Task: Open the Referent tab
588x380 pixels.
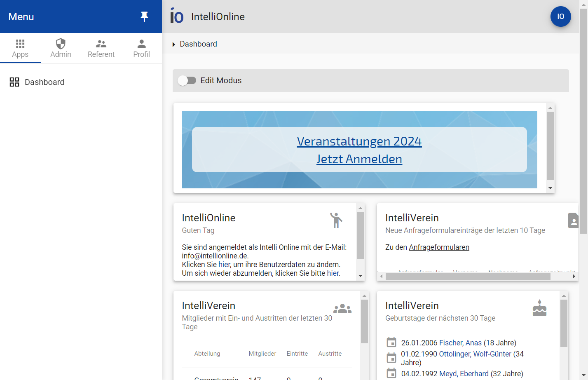Action: pyautogui.click(x=101, y=48)
